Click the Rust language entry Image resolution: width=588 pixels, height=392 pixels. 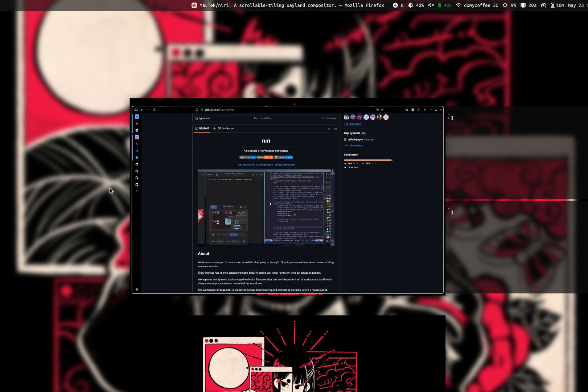(x=351, y=163)
